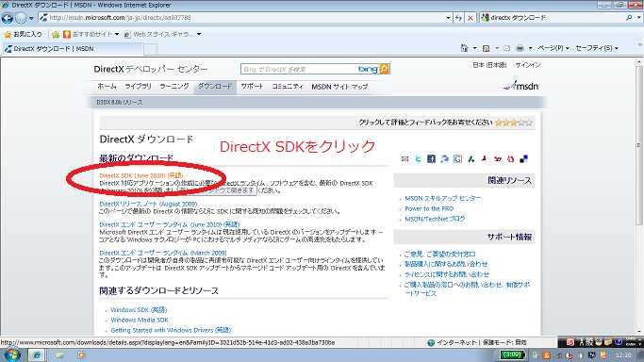The height and width of the screenshot is (362, 644).
Task: Open the セーフティ(S) menu
Action: pyautogui.click(x=597, y=48)
